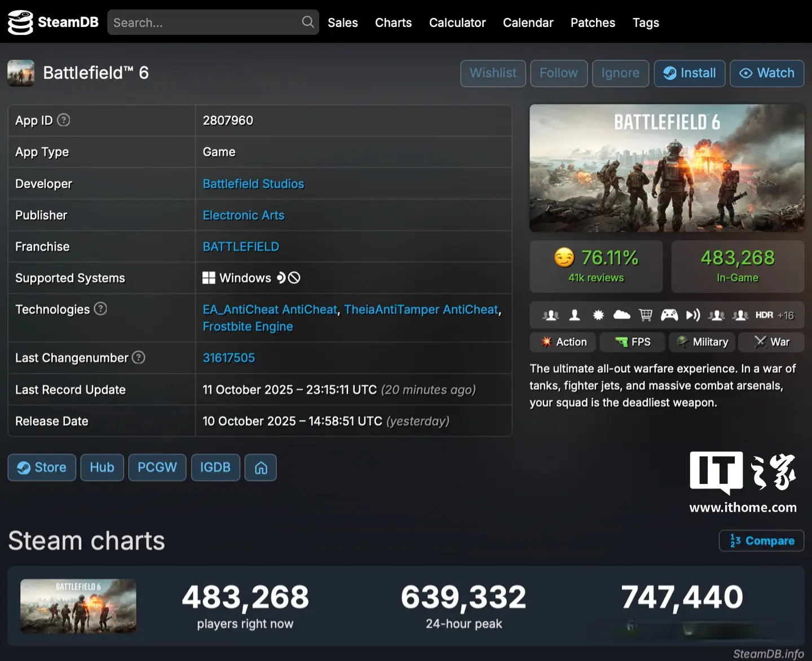Expand the +16 more features list
This screenshot has height=661, width=812.
(x=785, y=316)
